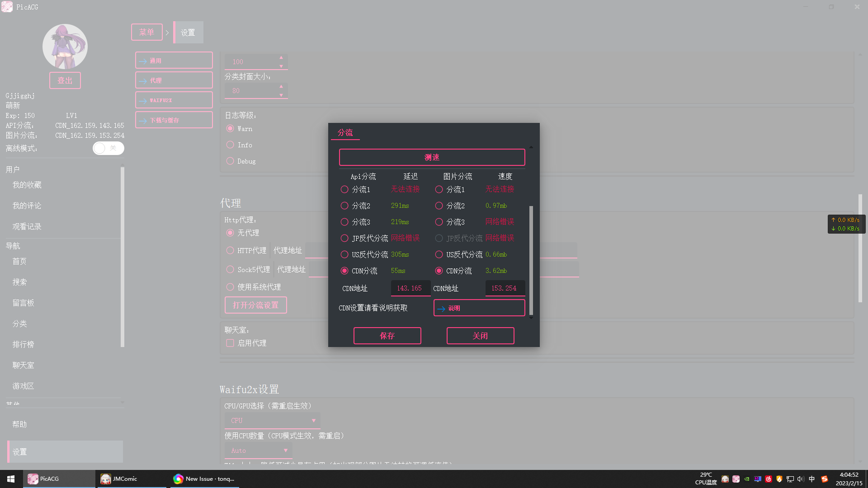Image resolution: width=868 pixels, height=488 pixels.
Task: Open Sogou input tray icon
Action: [x=825, y=479]
